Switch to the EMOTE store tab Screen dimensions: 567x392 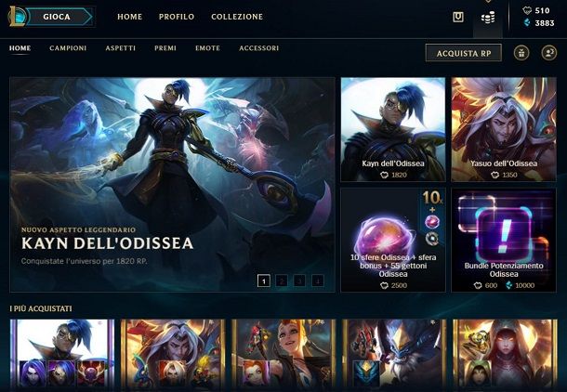[207, 48]
